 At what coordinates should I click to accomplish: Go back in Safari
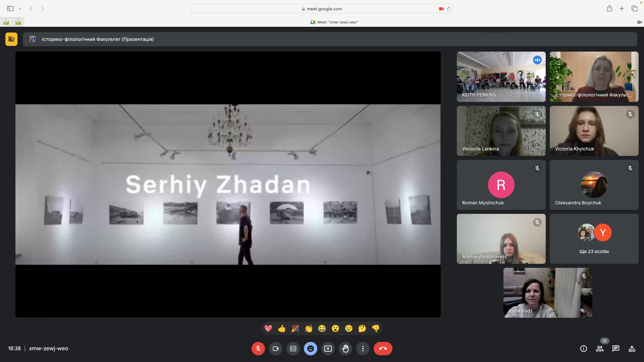coord(31,9)
